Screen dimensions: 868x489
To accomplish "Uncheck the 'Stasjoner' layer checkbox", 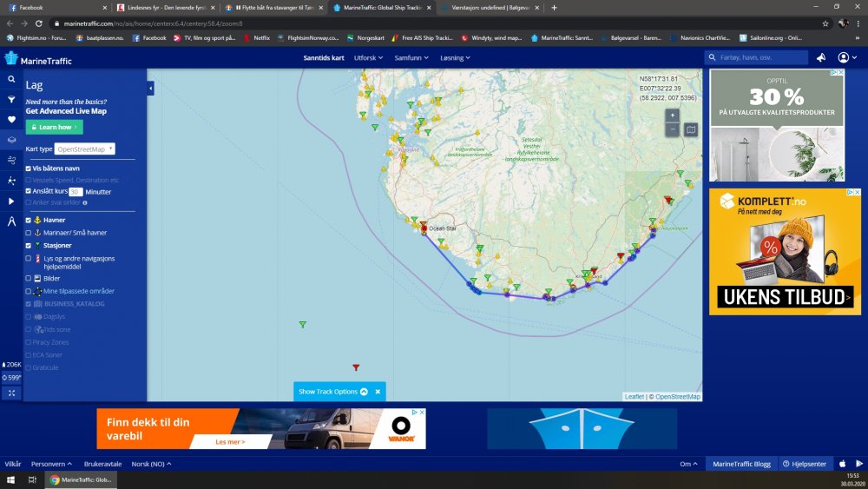I will 29,245.
